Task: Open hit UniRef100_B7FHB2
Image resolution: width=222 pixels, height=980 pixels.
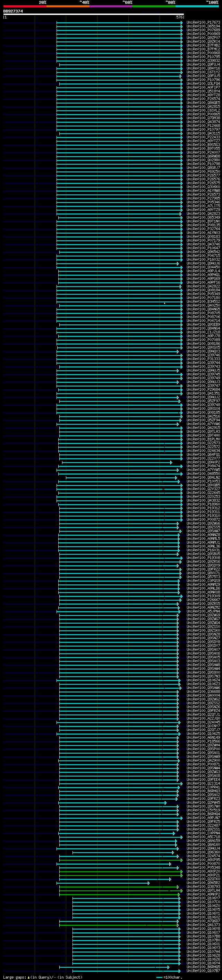Action: (x=203, y=45)
